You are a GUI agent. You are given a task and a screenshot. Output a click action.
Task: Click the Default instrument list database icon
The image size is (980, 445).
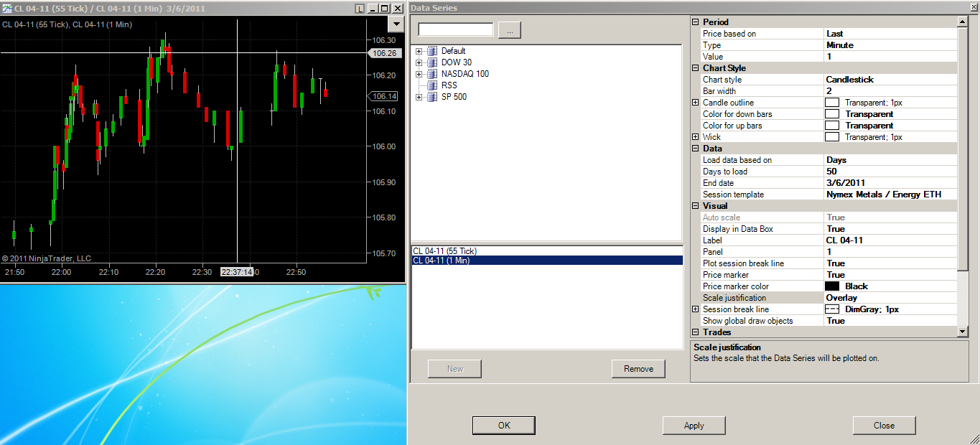[x=431, y=51]
